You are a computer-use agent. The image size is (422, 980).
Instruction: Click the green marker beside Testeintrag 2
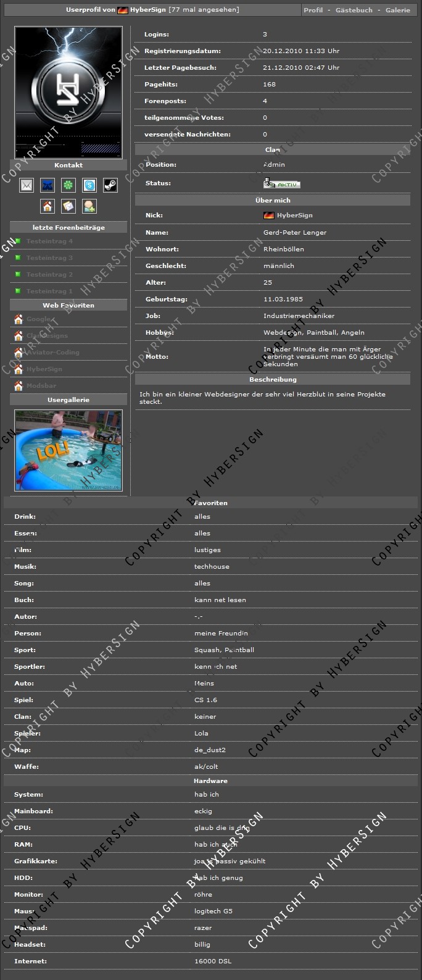pyautogui.click(x=19, y=274)
